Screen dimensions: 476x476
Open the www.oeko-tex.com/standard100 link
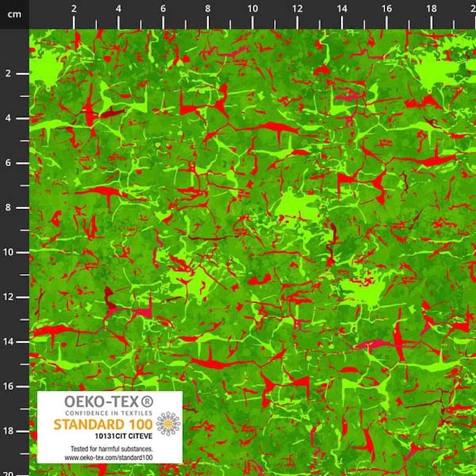tap(109, 457)
